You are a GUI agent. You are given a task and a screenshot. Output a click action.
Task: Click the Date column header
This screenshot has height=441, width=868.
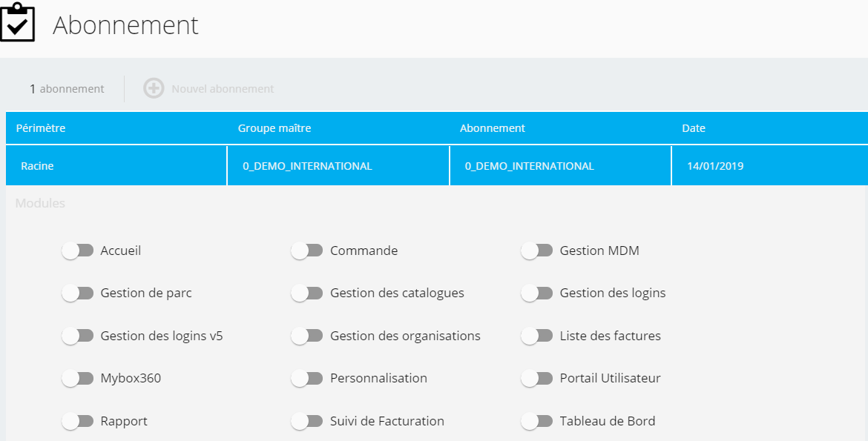pos(694,128)
